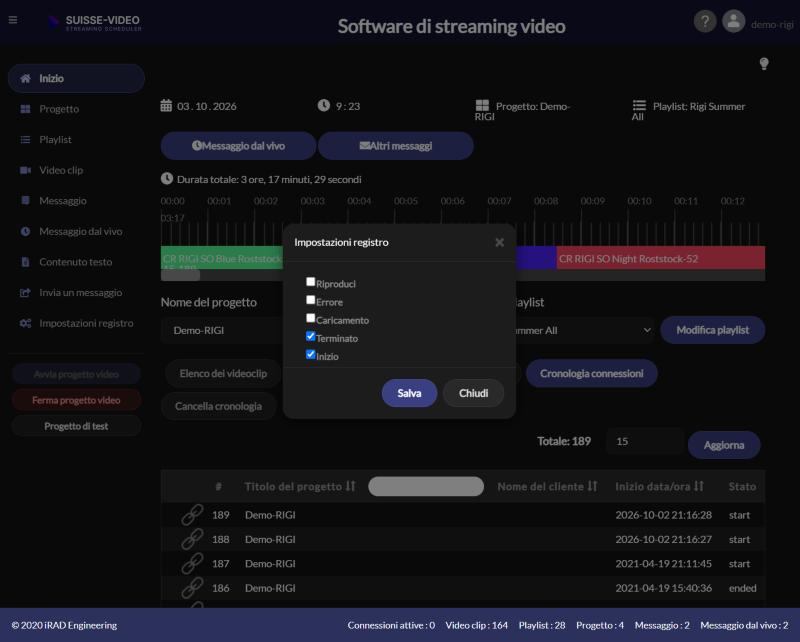The image size is (800, 642).
Task: Click the link icon in row 188
Action: pyautogui.click(x=192, y=539)
